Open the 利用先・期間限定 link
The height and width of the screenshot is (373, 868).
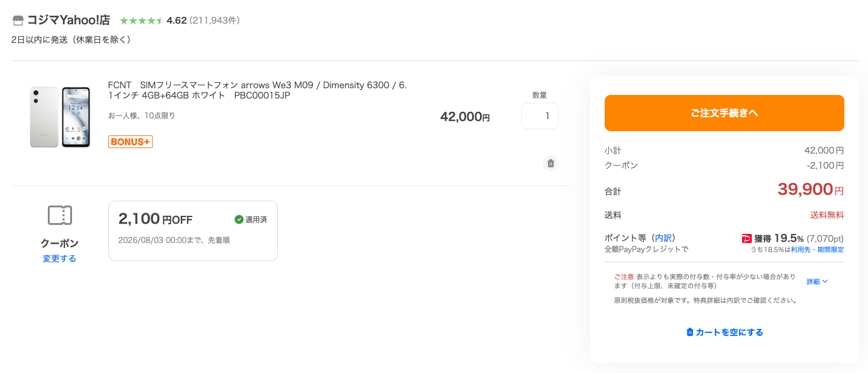click(x=817, y=249)
